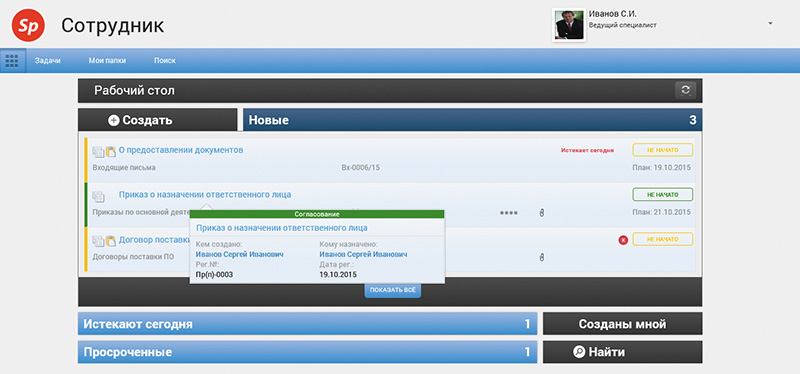The height and width of the screenshot is (374, 800).
Task: Expand the Истекают сегодня section
Action: point(308,323)
